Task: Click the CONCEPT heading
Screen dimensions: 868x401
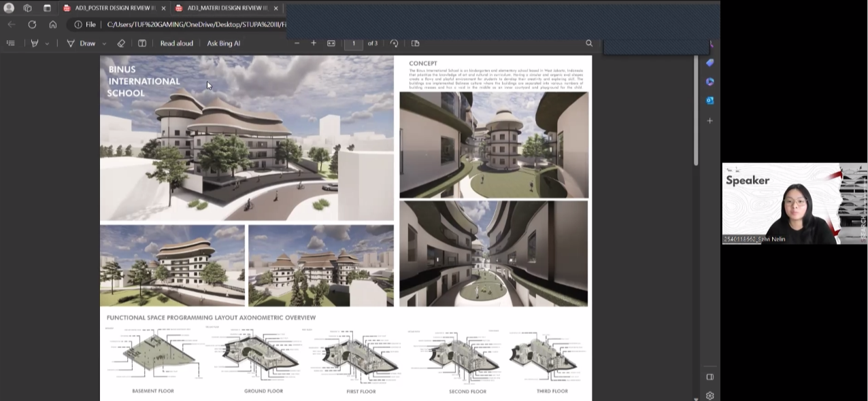Action: 423,63
